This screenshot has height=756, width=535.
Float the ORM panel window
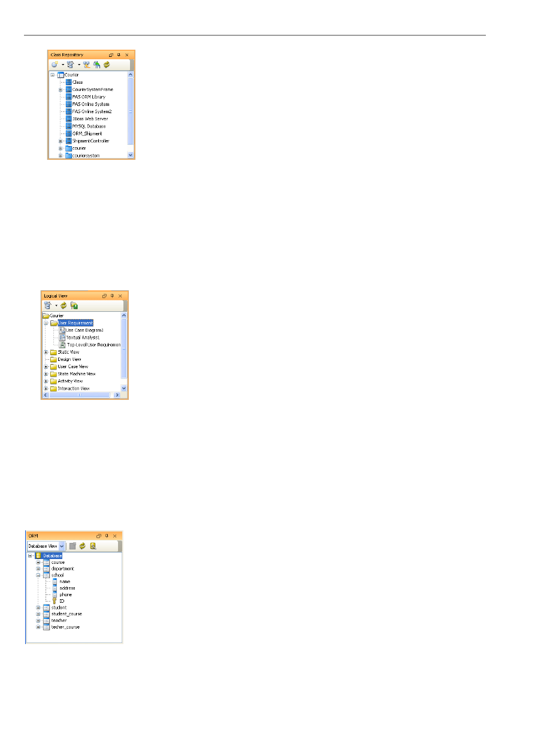tap(98, 536)
